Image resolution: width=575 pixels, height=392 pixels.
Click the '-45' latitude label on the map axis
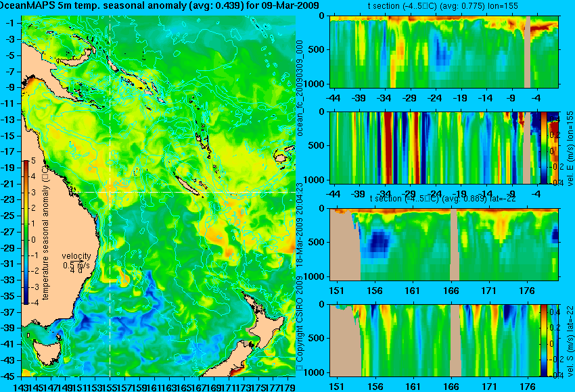pyautogui.click(x=8, y=376)
